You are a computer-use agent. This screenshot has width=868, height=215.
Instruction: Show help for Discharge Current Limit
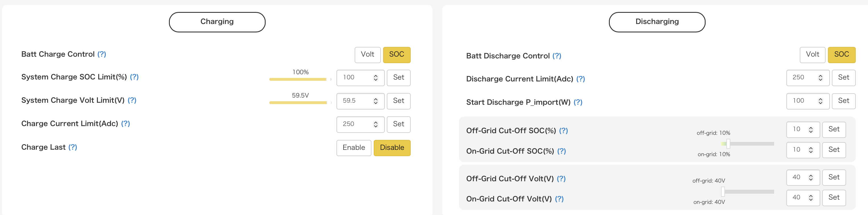580,79
